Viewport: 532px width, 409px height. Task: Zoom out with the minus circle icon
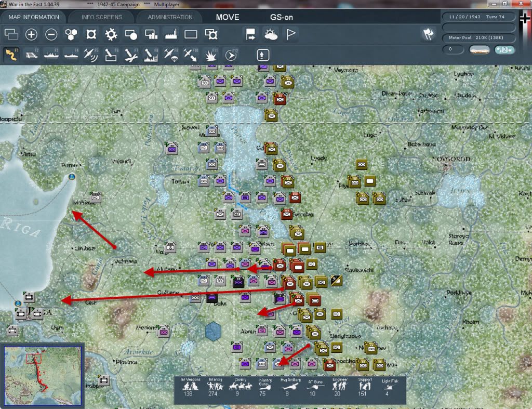[x=51, y=34]
